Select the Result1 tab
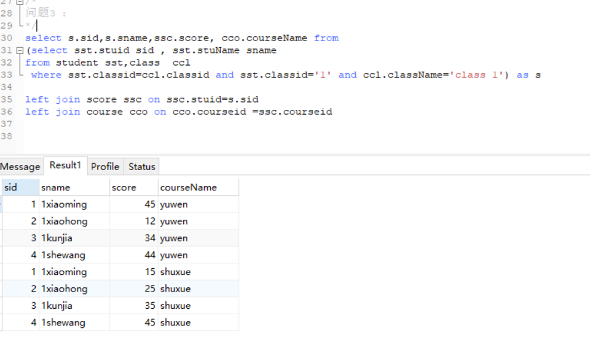590x364 pixels. [66, 165]
